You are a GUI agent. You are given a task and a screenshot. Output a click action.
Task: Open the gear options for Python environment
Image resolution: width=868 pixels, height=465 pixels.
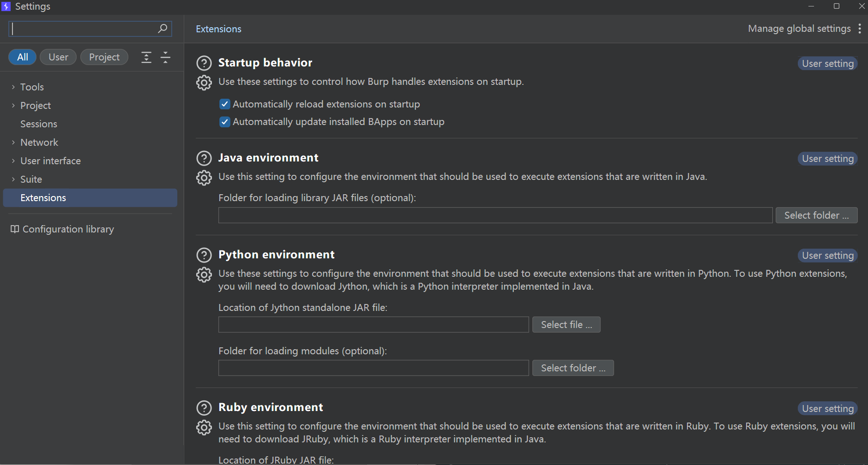[204, 274]
